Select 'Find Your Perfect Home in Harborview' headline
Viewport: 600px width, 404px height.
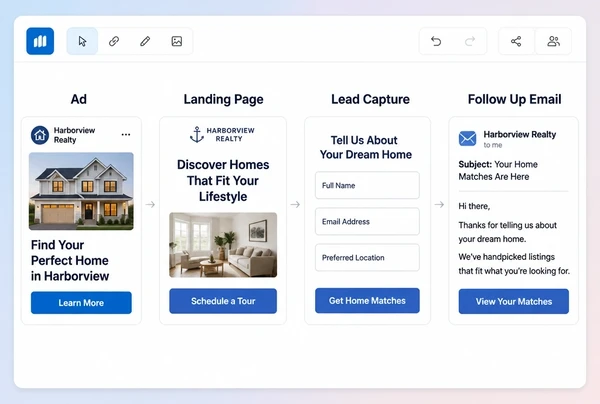(70, 261)
